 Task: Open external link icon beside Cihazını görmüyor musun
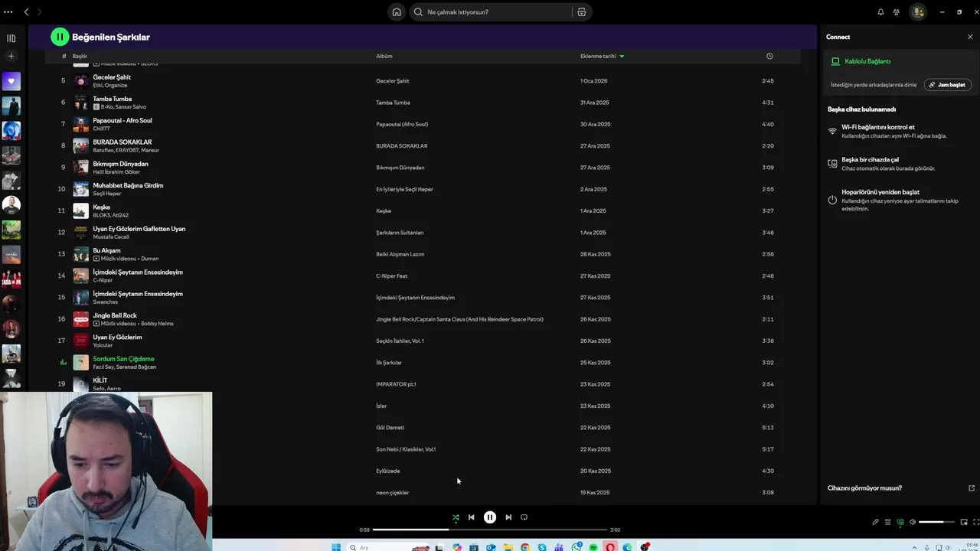(972, 488)
